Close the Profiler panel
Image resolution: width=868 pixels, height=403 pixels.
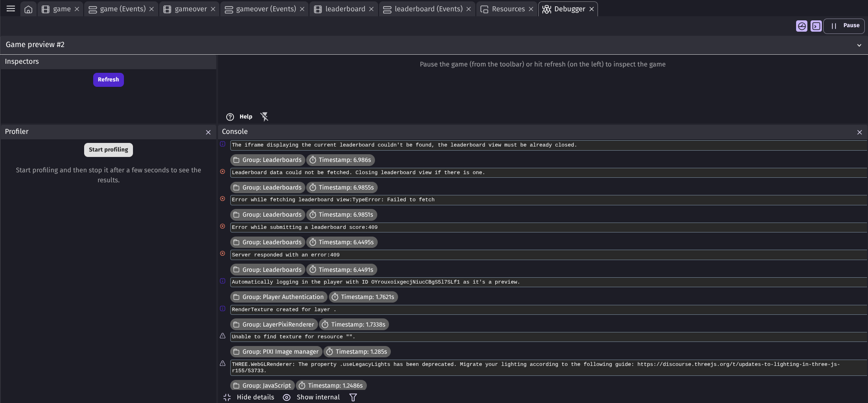(x=208, y=132)
